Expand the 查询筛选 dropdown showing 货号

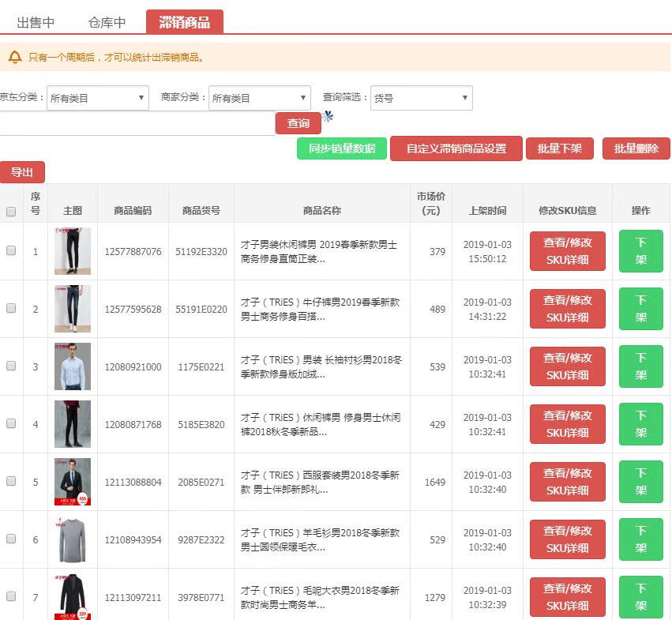422,98
